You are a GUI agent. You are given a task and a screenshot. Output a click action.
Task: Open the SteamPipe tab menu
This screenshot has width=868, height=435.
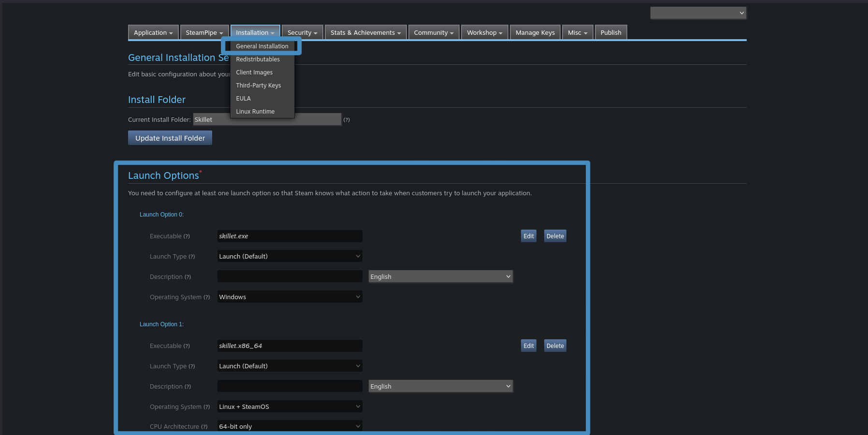204,33
